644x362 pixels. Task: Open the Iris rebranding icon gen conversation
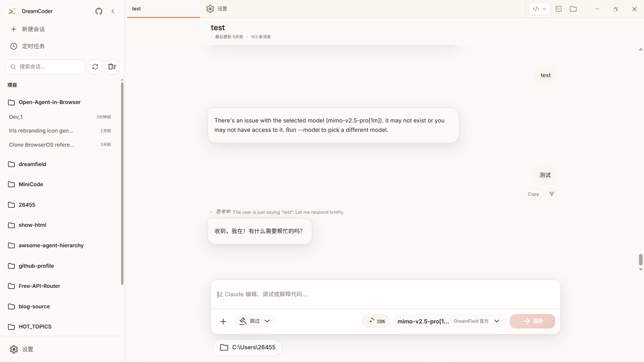60,131
